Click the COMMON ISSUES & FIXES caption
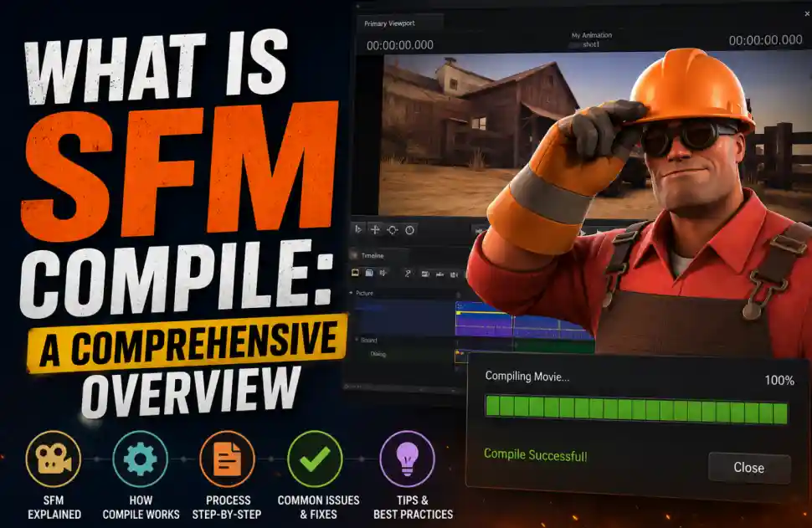812x528 pixels. click(x=318, y=507)
